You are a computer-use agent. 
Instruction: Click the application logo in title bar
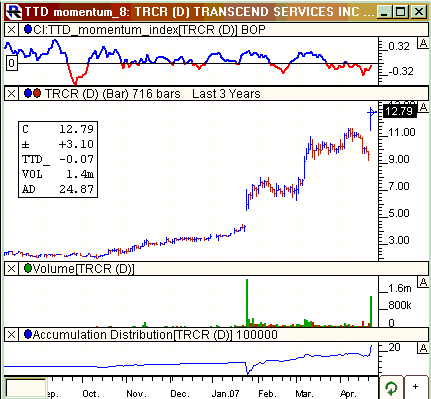point(14,12)
